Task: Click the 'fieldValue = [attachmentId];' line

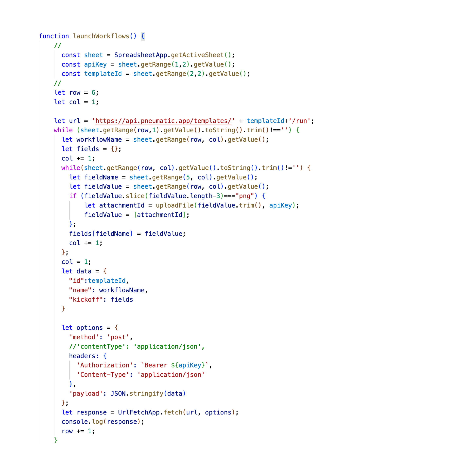Action: pos(137,215)
